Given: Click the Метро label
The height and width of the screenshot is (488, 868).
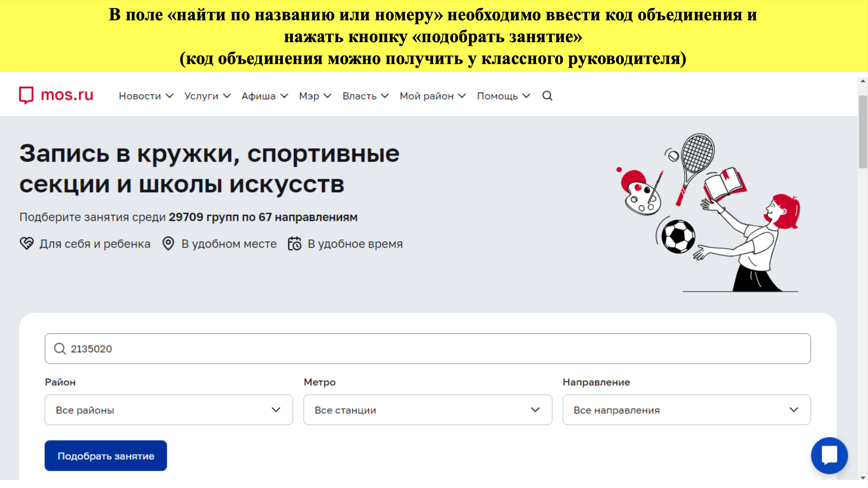Looking at the screenshot, I should point(320,382).
